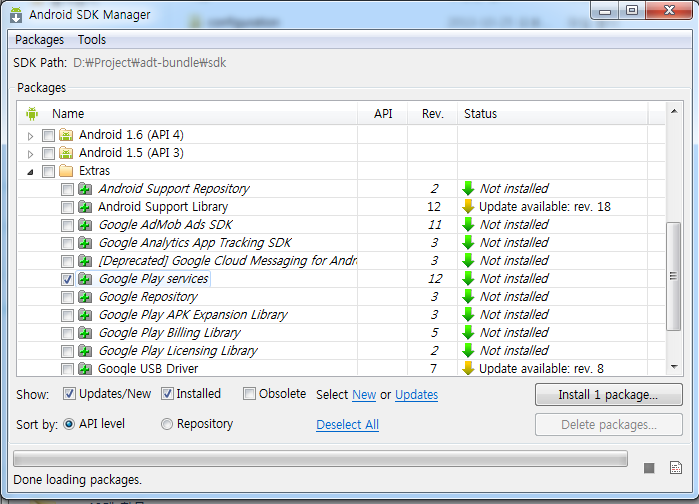Check the Google USB Driver checkbox

tap(67, 369)
